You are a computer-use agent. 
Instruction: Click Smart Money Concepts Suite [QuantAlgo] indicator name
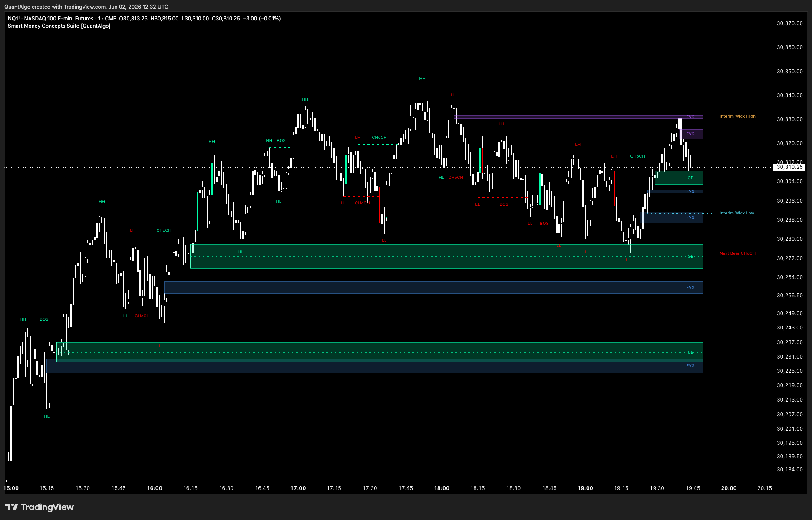(x=59, y=26)
